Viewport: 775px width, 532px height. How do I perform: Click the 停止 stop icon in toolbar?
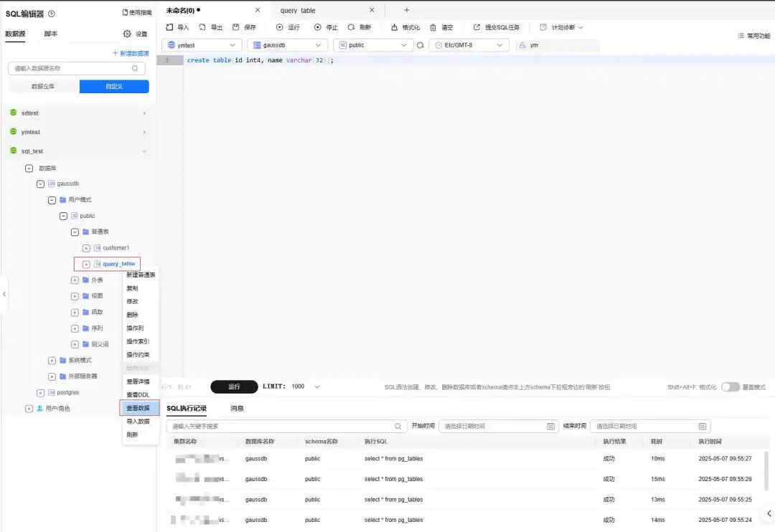pos(318,27)
